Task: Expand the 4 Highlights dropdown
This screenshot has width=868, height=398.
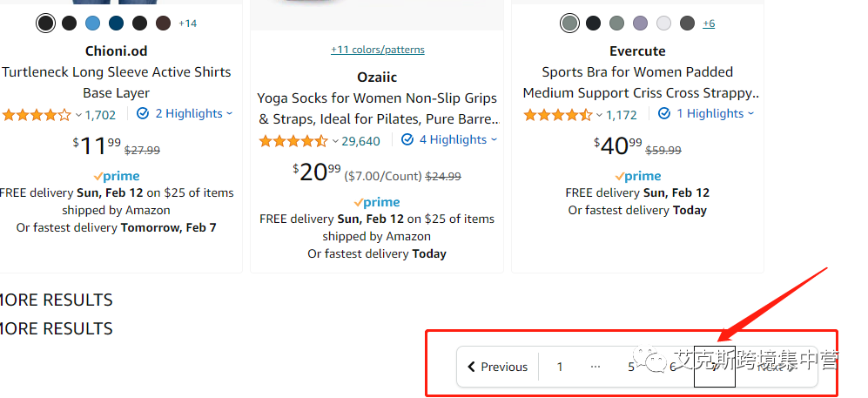Action: click(449, 139)
